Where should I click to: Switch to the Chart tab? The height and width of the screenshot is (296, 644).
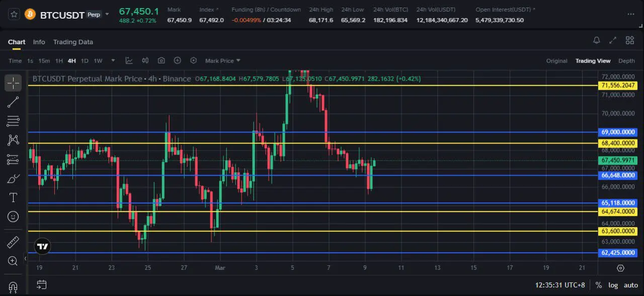pyautogui.click(x=17, y=42)
